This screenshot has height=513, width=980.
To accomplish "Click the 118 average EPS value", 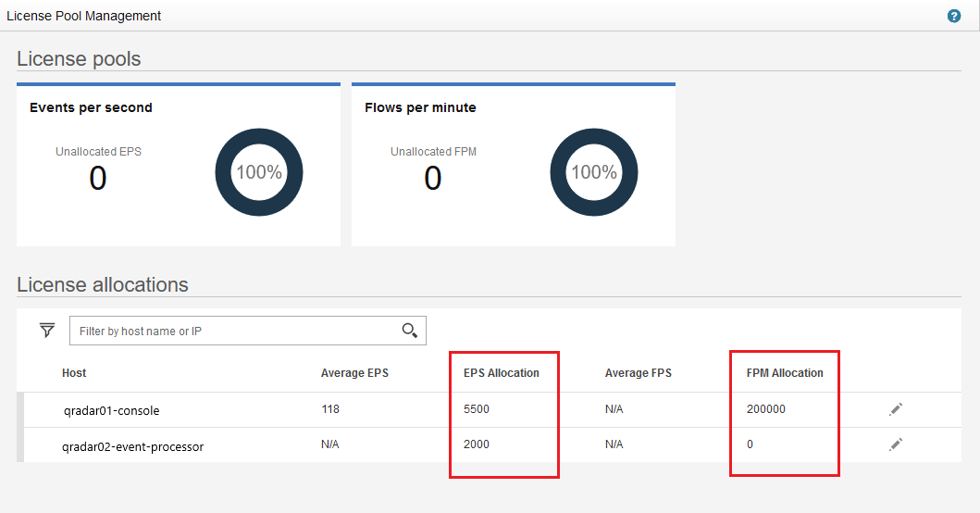I will 330,409.
